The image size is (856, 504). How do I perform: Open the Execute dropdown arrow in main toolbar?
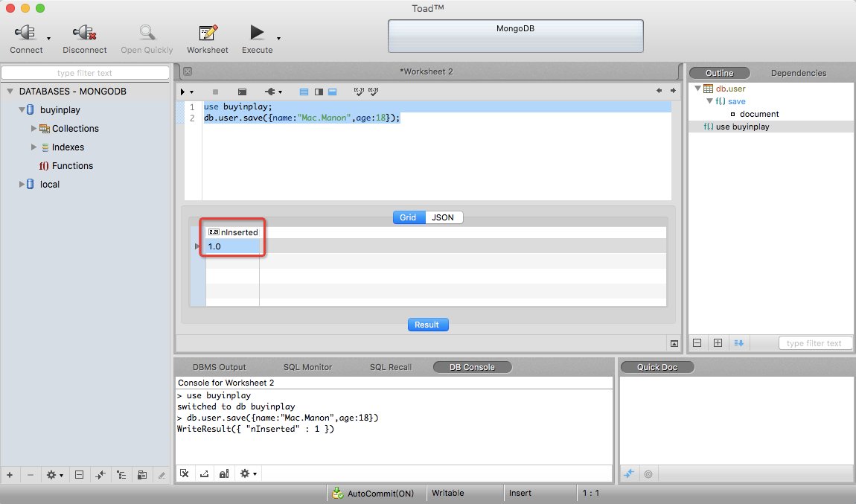(x=278, y=38)
